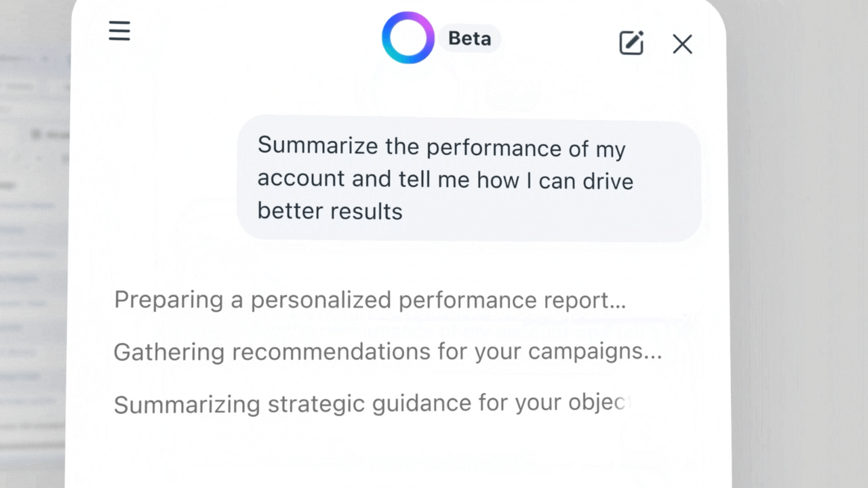Image resolution: width=868 pixels, height=488 pixels.
Task: Select the user message bubble
Action: point(468,179)
